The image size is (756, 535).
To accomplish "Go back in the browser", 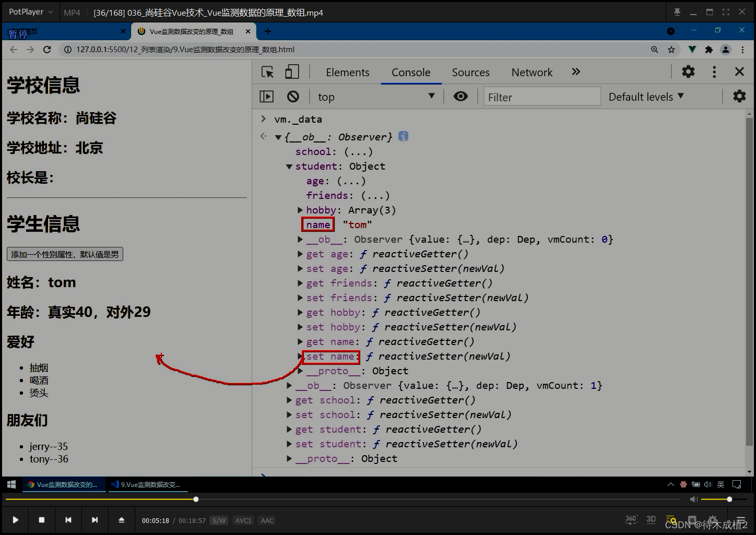I will coord(14,50).
